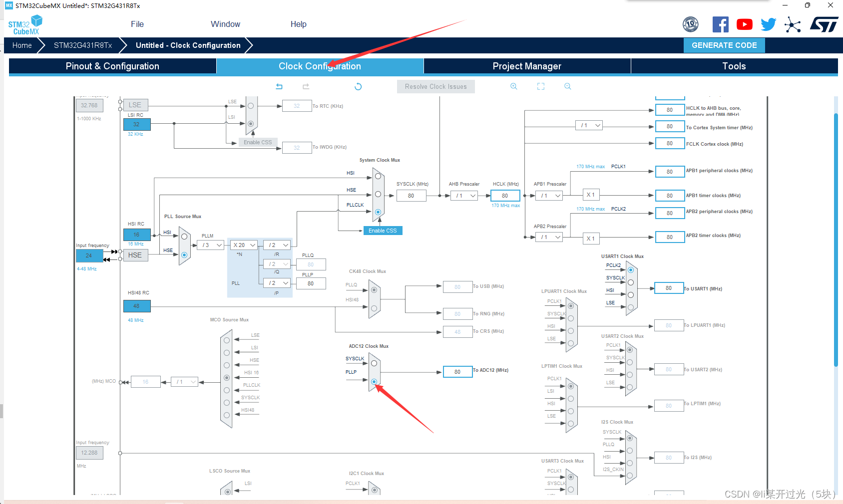Click the vertical scrollbar of clock diagram

[836, 240]
